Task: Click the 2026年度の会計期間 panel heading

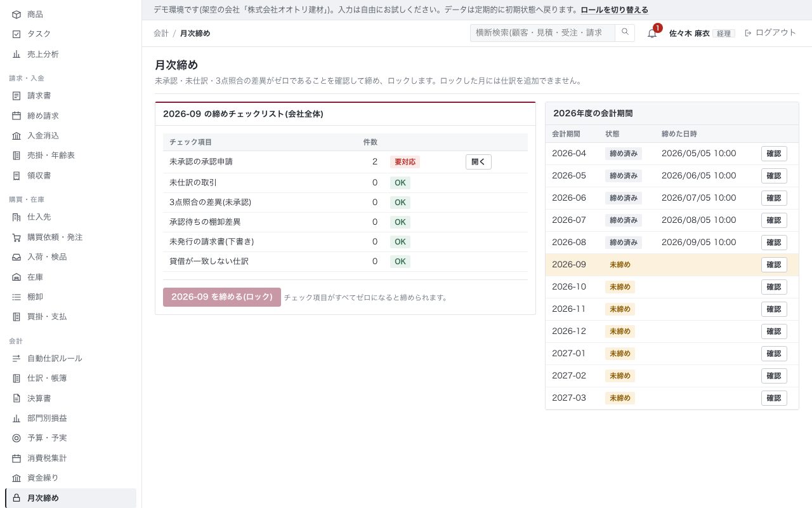Action: [593, 114]
